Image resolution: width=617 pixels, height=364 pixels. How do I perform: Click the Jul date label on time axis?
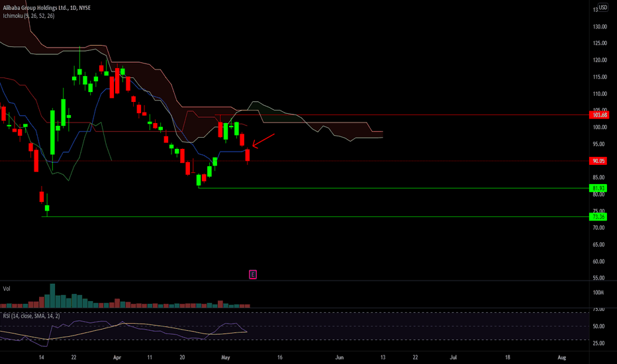[x=453, y=357]
